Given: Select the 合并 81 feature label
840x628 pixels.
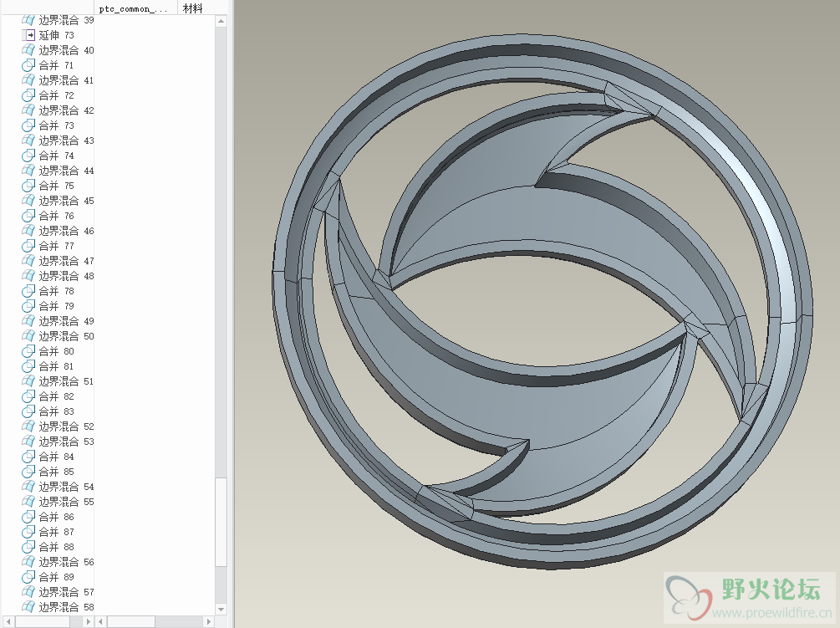Looking at the screenshot, I should [57, 366].
